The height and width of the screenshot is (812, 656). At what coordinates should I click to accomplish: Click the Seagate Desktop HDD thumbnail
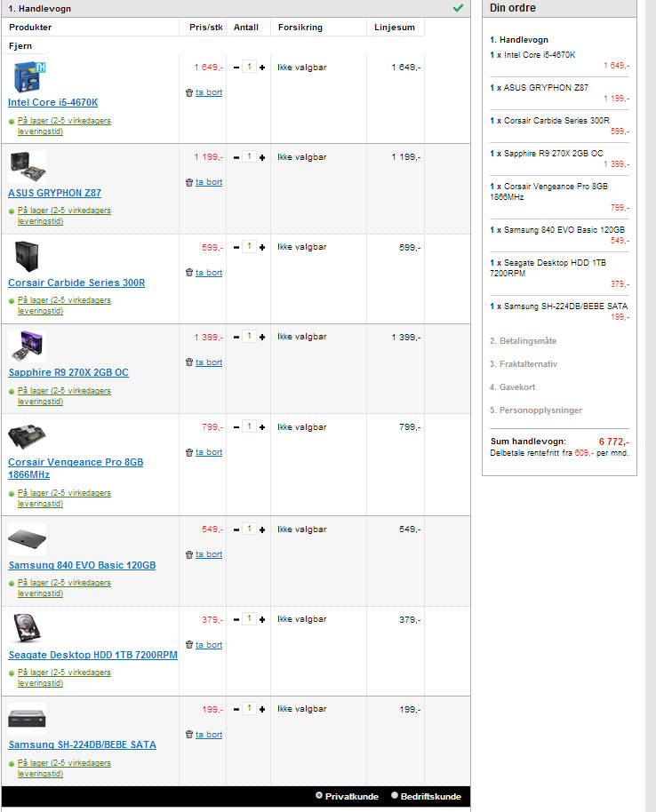(27, 629)
